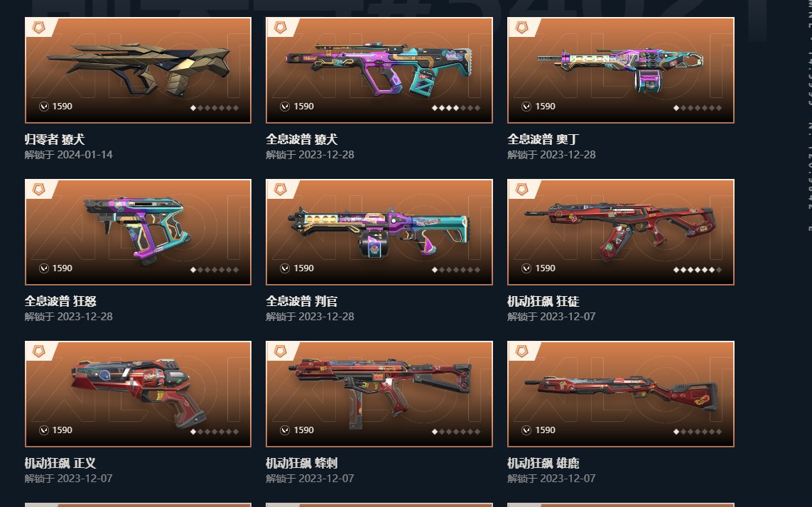
Task: Click the VP currency icon on 机动狂飙 雄鹿
Action: pyautogui.click(x=526, y=430)
